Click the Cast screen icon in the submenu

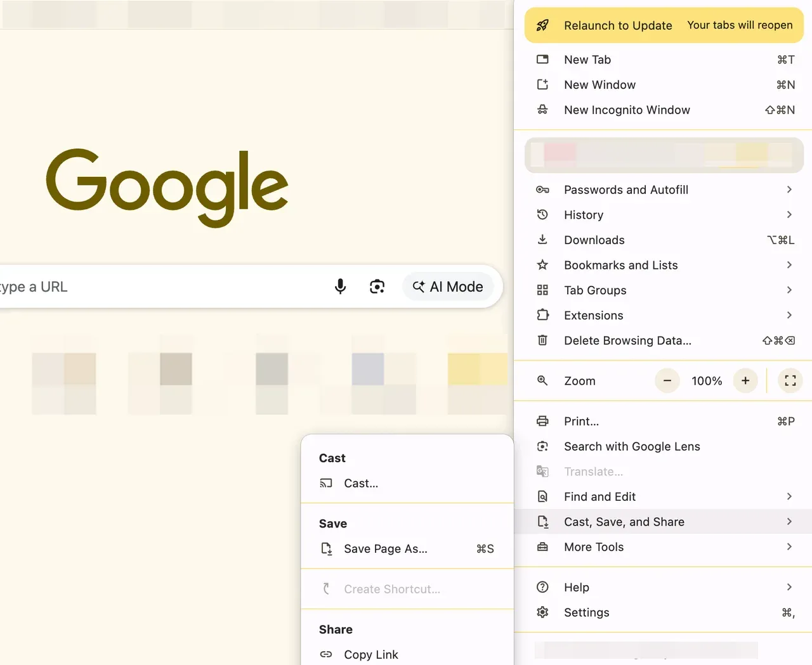[326, 483]
